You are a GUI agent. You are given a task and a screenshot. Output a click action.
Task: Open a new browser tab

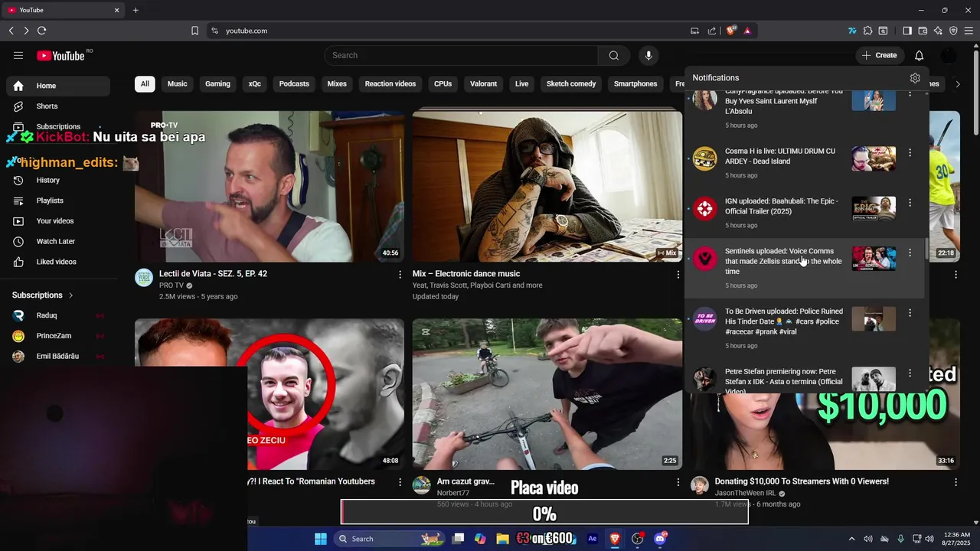[x=136, y=10]
